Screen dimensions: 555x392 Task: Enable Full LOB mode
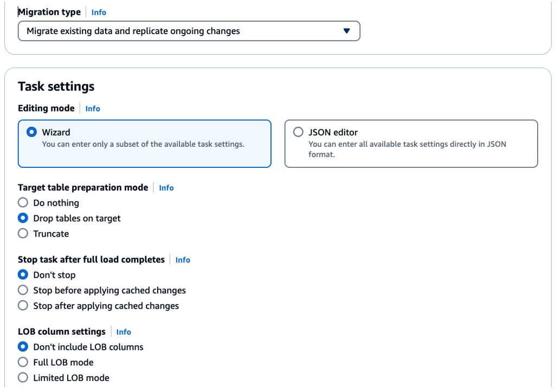point(23,363)
